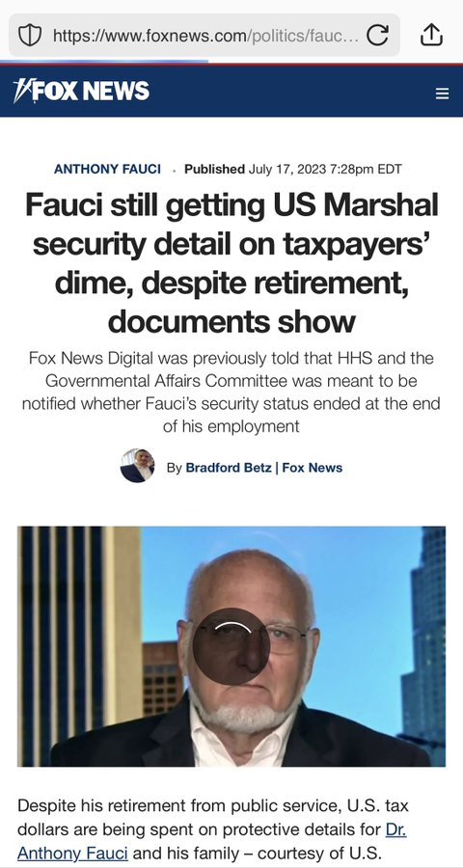Open the author avatar photo
Screen dimensions: 463x868
click(137, 466)
